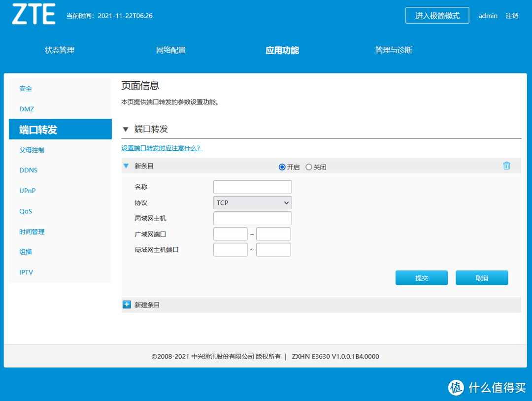This screenshot has height=401, width=532.
Task: Open the 协议 protocol dropdown showing TCP
Action: tap(252, 202)
